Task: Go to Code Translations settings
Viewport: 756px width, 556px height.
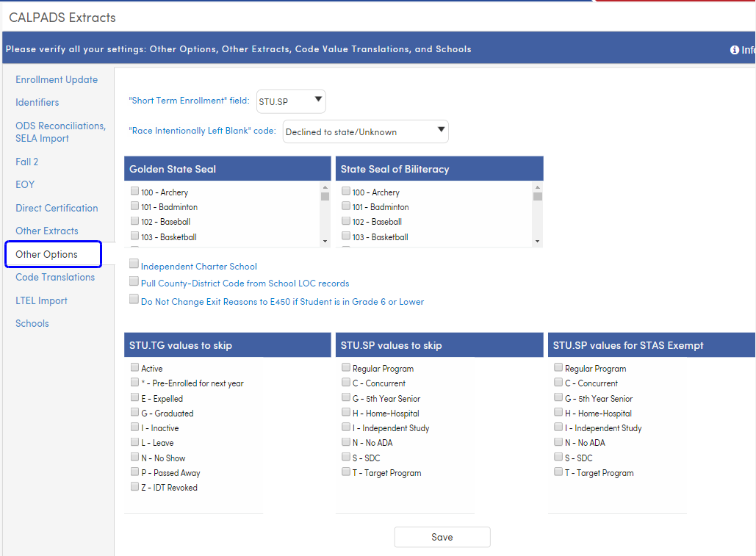Action: 55,277
